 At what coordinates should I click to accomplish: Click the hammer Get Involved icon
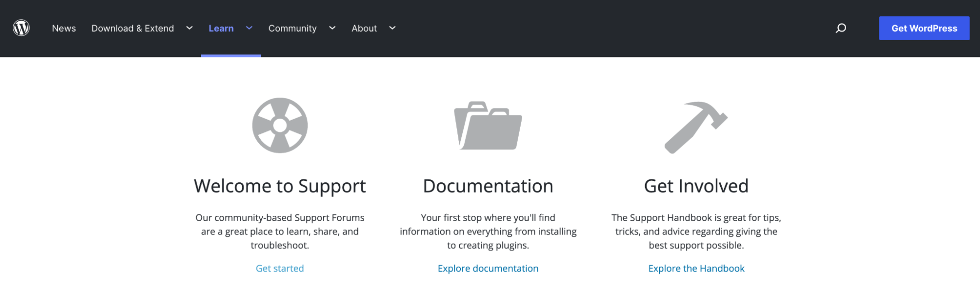pyautogui.click(x=696, y=127)
